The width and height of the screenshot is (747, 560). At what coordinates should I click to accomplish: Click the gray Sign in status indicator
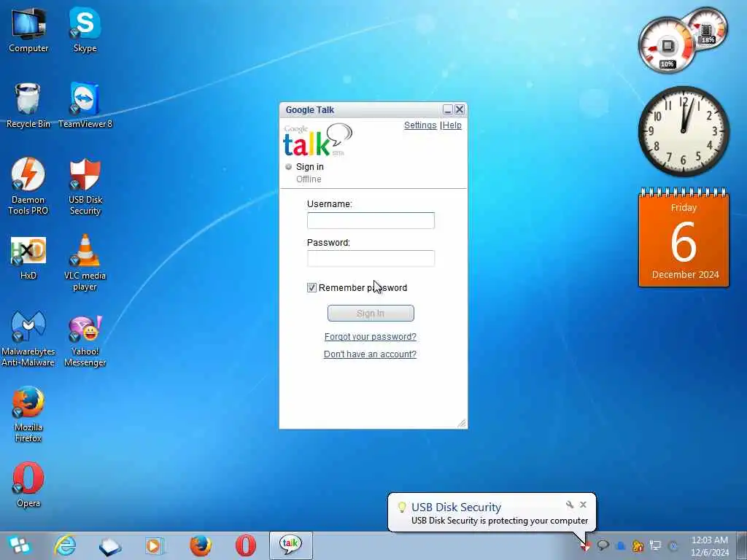point(288,167)
